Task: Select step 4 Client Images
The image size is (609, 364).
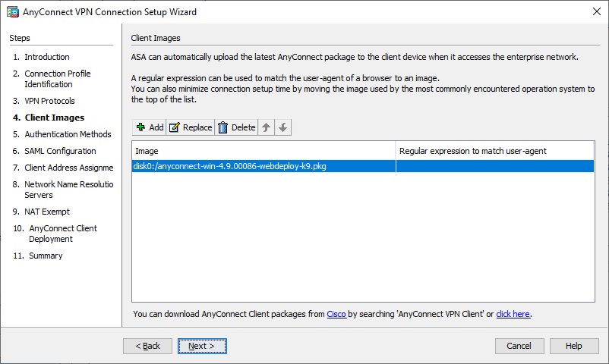Action: coord(49,118)
